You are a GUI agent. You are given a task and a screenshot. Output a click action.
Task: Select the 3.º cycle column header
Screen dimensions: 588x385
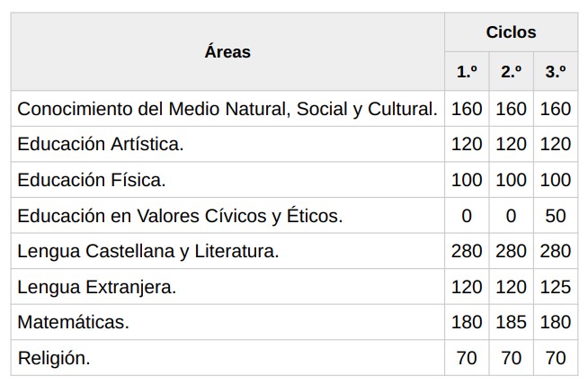coord(556,72)
